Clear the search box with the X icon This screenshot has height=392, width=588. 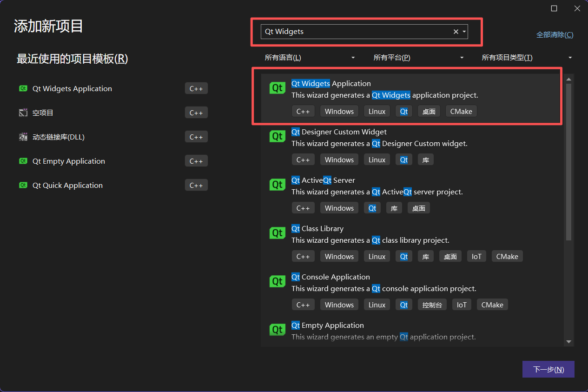(x=456, y=32)
